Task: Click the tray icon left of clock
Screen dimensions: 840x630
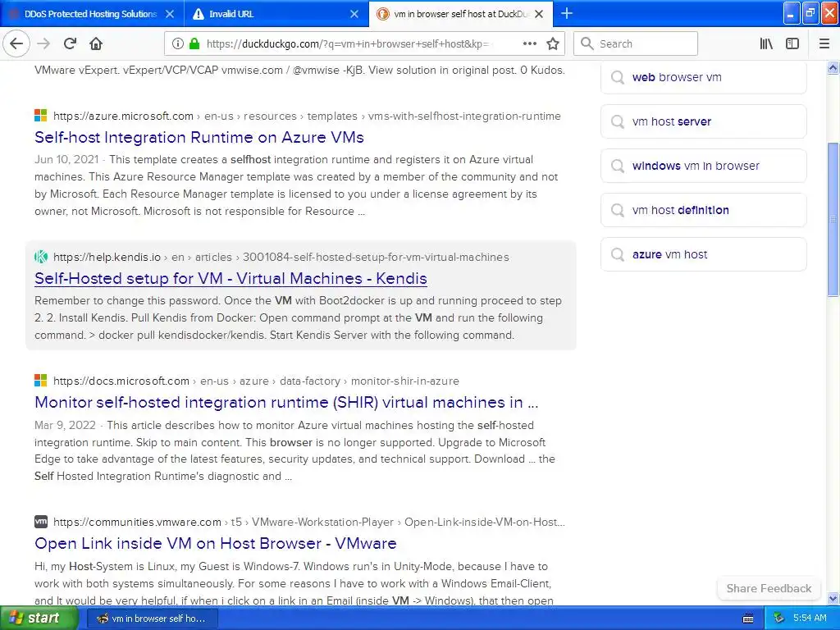Action: [x=779, y=619]
